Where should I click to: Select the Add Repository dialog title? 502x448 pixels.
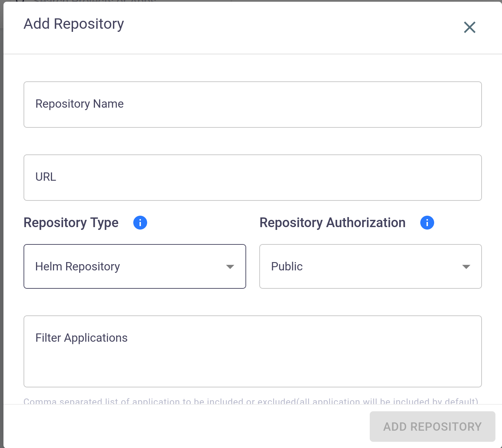pos(74,24)
